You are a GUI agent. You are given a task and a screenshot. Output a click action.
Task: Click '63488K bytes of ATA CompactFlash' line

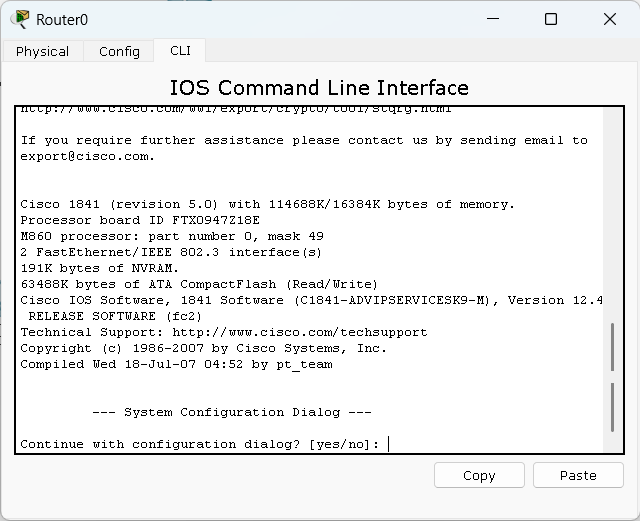pyautogui.click(x=199, y=284)
